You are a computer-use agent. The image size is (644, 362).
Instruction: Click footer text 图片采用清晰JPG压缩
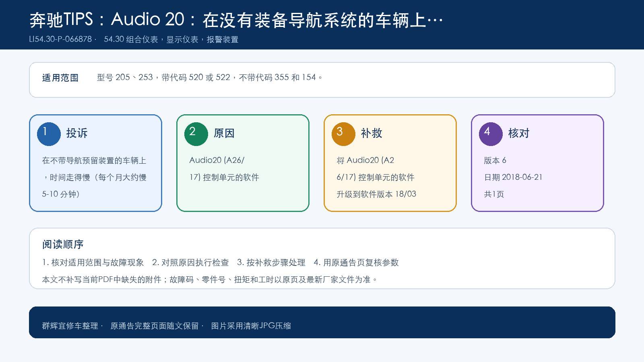click(x=251, y=326)
